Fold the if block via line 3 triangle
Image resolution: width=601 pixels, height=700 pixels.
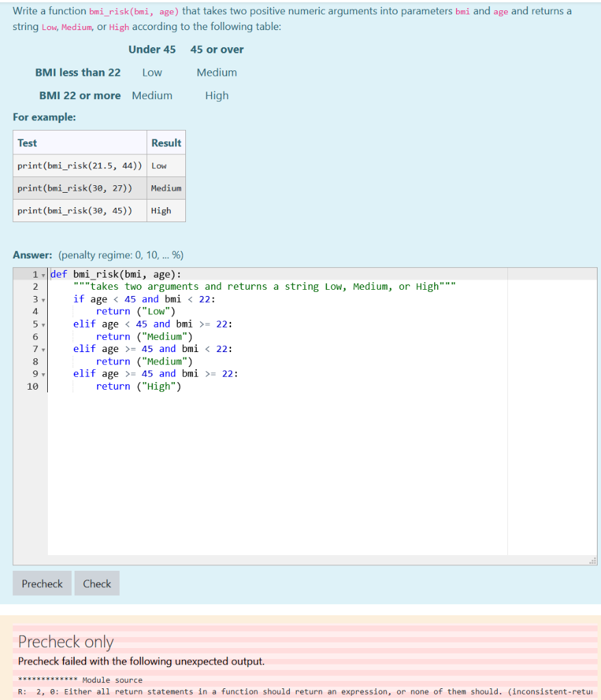tap(42, 299)
